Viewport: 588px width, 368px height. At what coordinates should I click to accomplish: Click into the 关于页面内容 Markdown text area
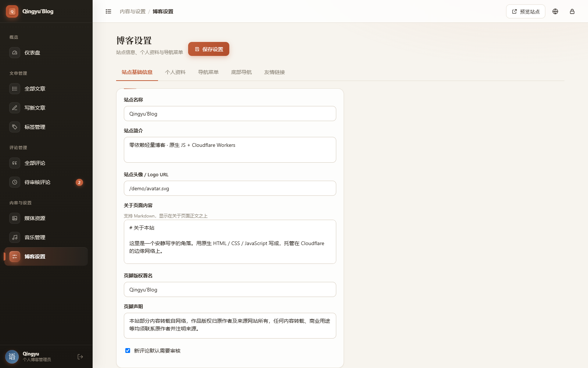pos(230,242)
